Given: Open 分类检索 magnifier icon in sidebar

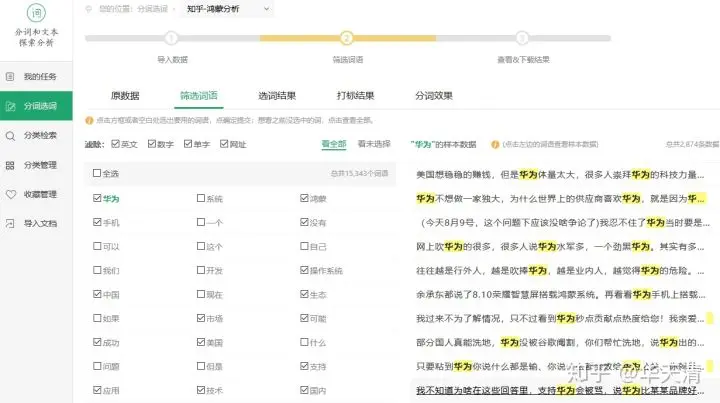Looking at the screenshot, I should [10, 136].
